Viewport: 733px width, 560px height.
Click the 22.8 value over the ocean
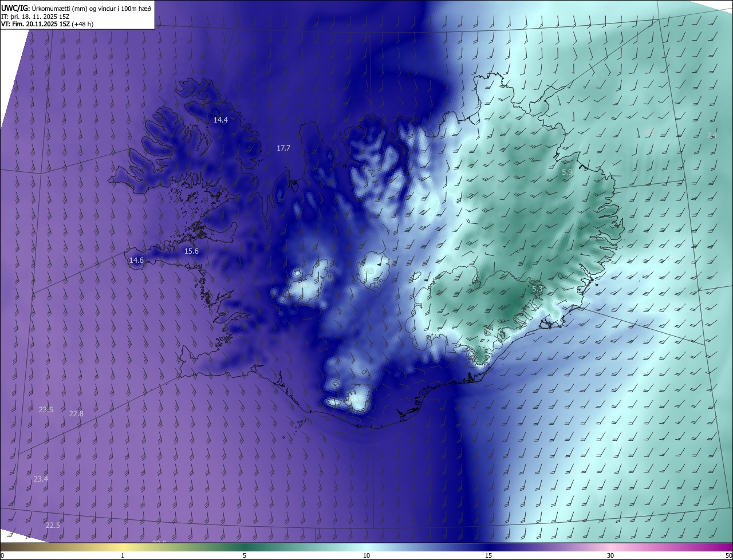[76, 414]
